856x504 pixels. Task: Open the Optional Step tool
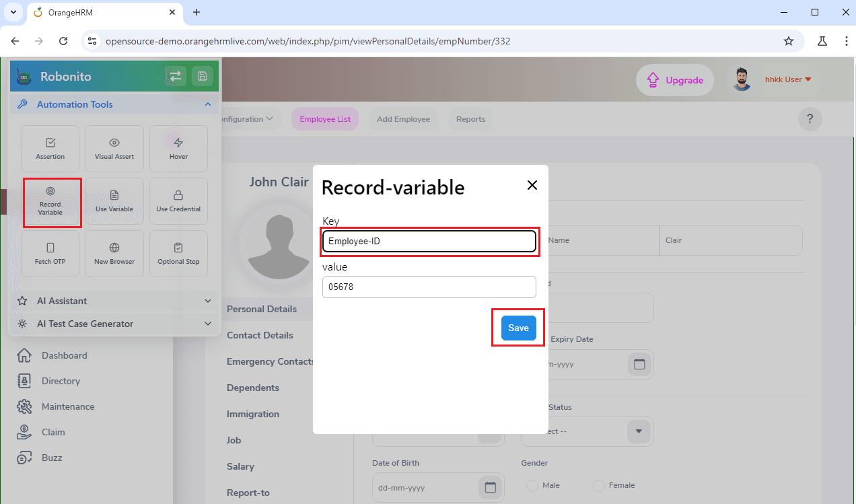point(178,253)
